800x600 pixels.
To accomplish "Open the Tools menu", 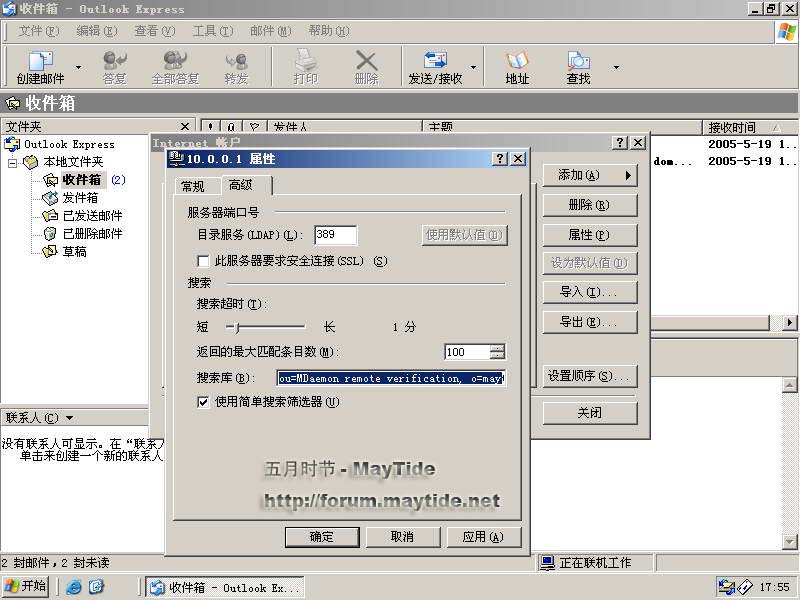I will point(211,31).
